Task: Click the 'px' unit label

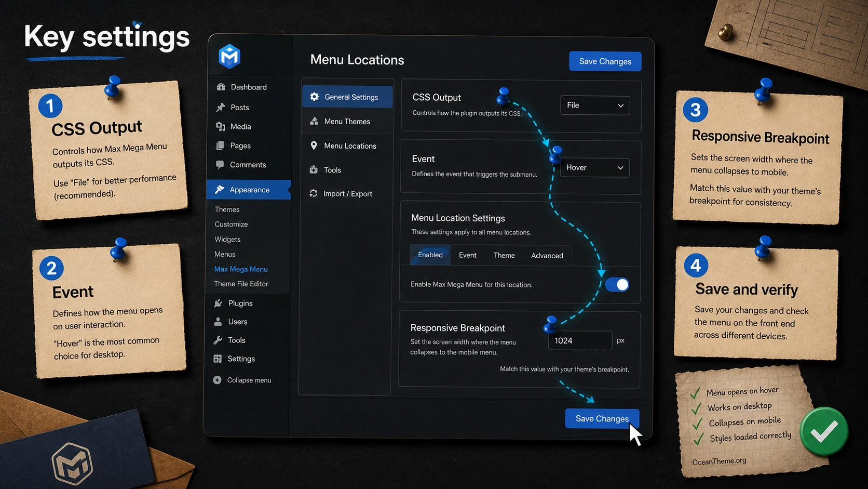Action: pos(620,340)
